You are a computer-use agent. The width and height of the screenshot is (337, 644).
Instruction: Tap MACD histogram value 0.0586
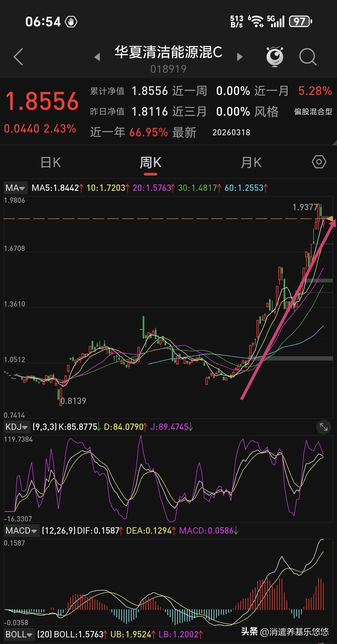point(209,531)
